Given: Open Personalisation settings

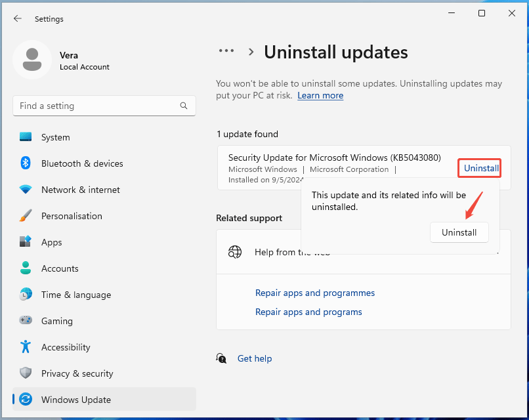Looking at the screenshot, I should coord(72,216).
